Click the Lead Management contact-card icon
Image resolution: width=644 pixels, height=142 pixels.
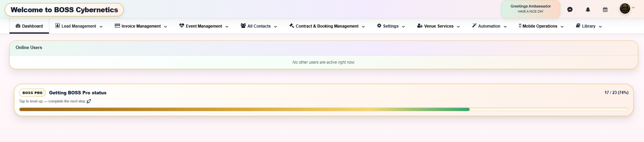point(57,26)
